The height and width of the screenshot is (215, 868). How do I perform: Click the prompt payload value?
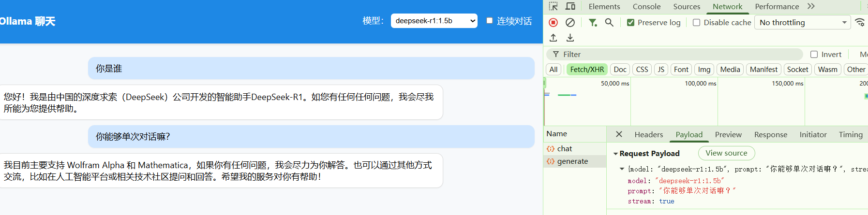point(697,191)
